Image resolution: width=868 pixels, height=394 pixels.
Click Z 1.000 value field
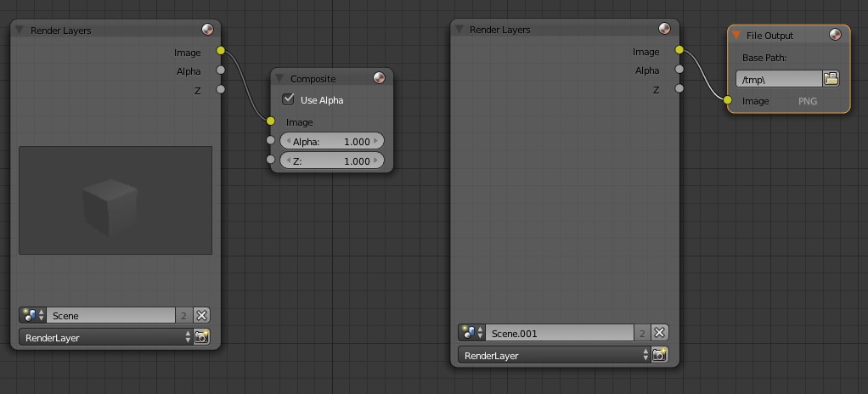[x=331, y=160]
